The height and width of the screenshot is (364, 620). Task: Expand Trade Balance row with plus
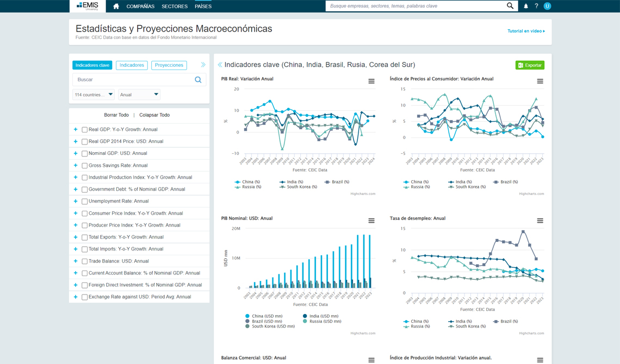(76, 261)
